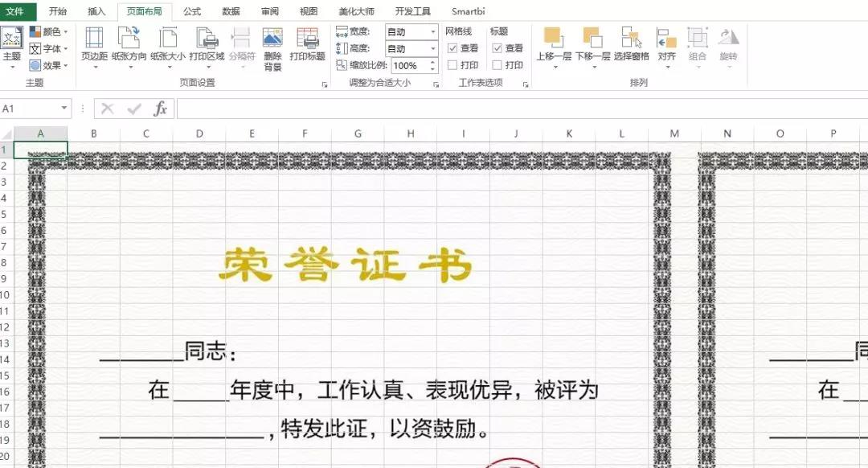Expand the 宽度 width dropdown

click(x=432, y=32)
